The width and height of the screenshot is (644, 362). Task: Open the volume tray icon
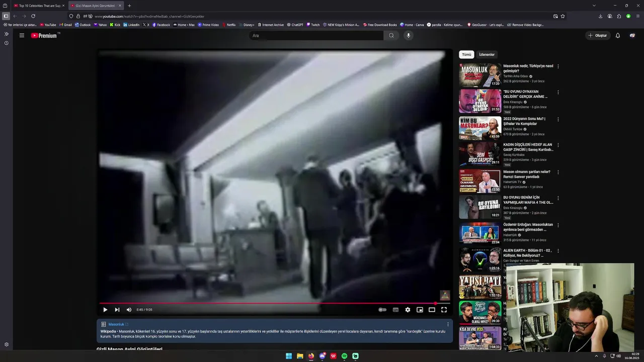[x=619, y=356]
